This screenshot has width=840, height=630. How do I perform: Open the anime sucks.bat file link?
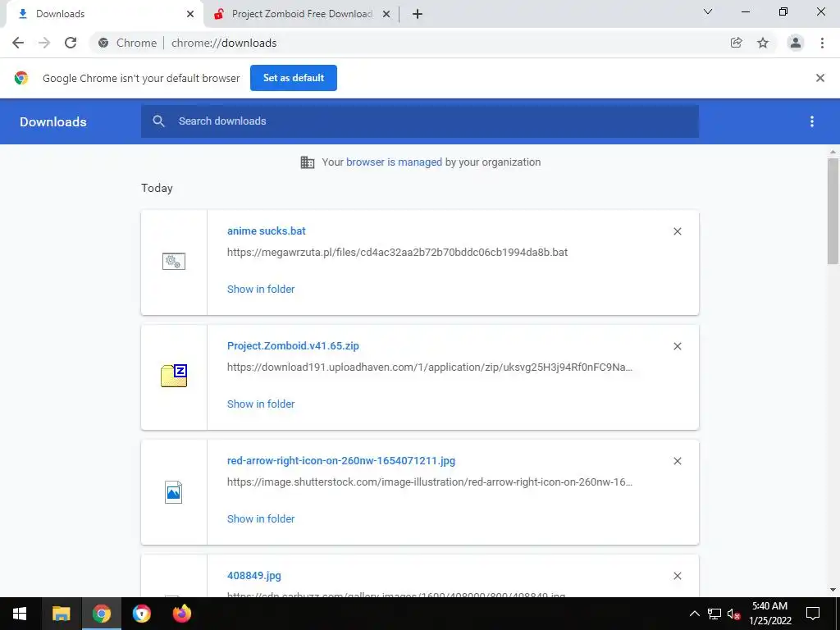(x=267, y=231)
